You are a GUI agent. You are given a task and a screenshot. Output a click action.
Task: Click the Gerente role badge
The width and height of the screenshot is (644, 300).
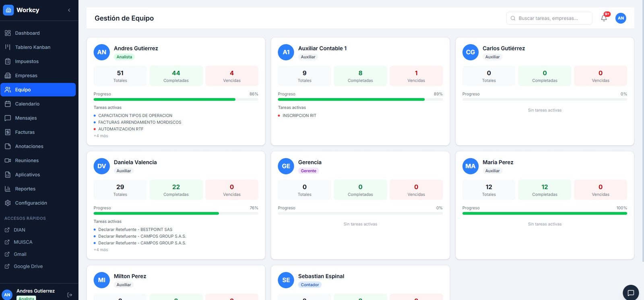[309, 171]
